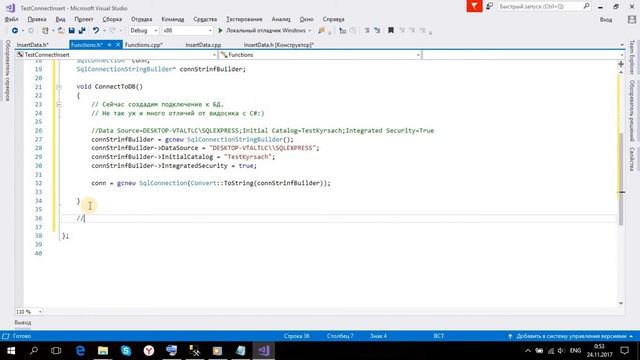The height and width of the screenshot is (360, 640).
Task: Click the account icon beside Вход
Action: click(x=632, y=19)
